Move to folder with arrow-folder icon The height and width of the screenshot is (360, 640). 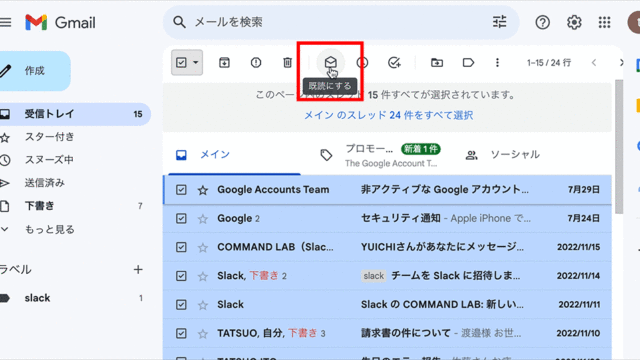(437, 62)
